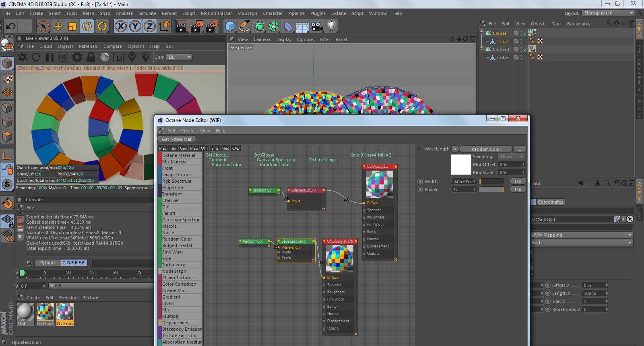Collapse the Cloner.1 tree node

pos(481,49)
